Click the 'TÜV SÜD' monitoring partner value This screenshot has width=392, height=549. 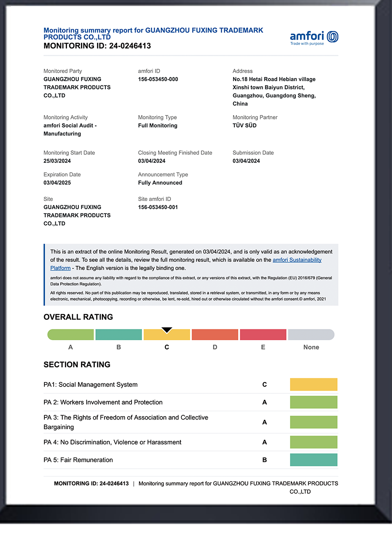point(245,125)
